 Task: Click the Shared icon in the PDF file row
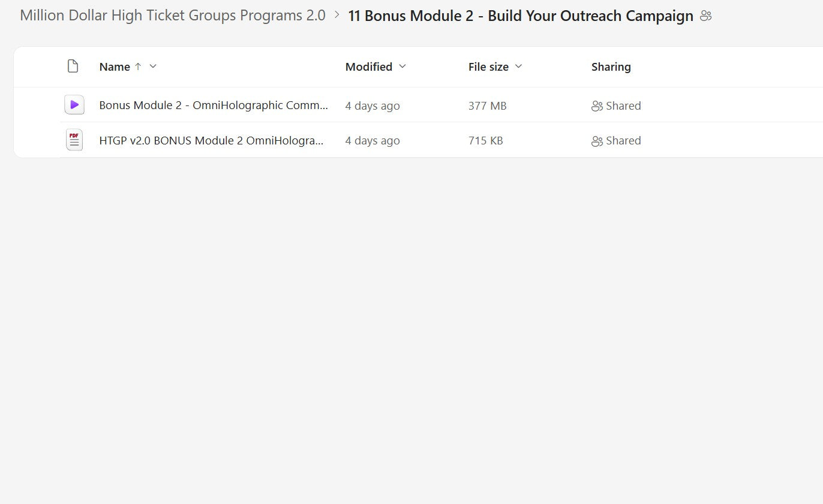pyautogui.click(x=597, y=141)
